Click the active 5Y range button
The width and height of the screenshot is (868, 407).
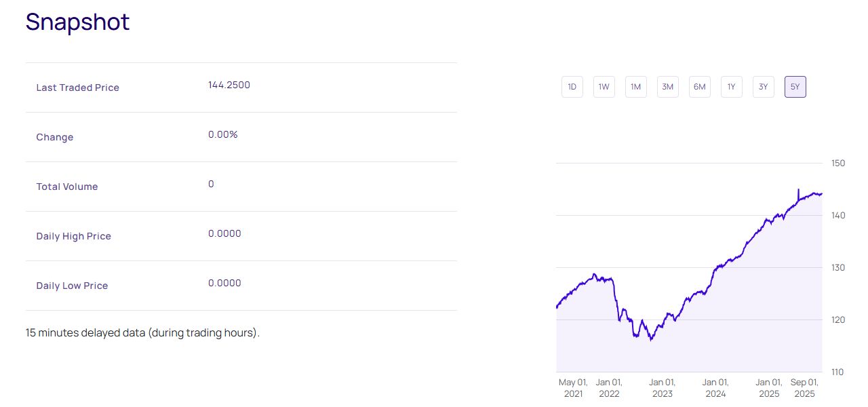[x=795, y=87]
